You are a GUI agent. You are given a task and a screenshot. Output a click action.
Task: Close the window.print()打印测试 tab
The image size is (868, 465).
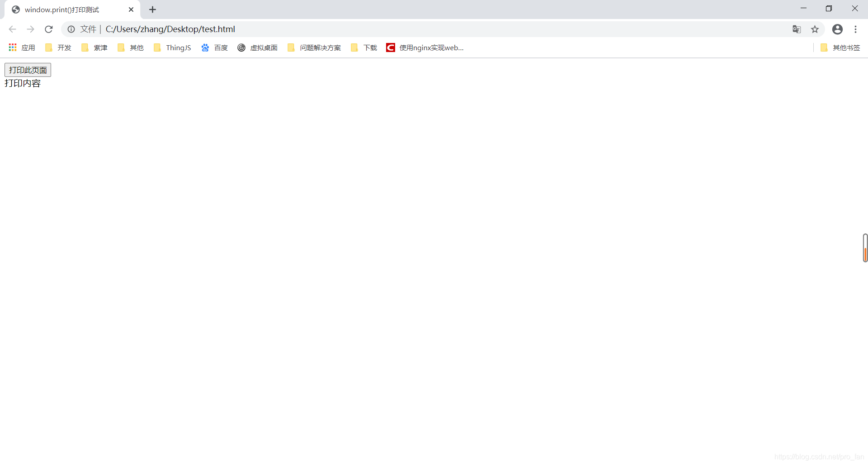[131, 9]
